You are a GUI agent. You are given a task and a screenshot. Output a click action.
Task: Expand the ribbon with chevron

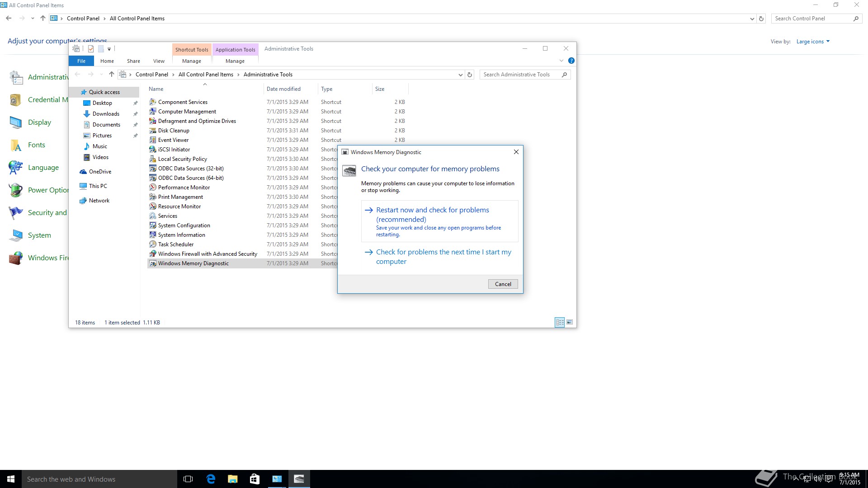click(561, 61)
